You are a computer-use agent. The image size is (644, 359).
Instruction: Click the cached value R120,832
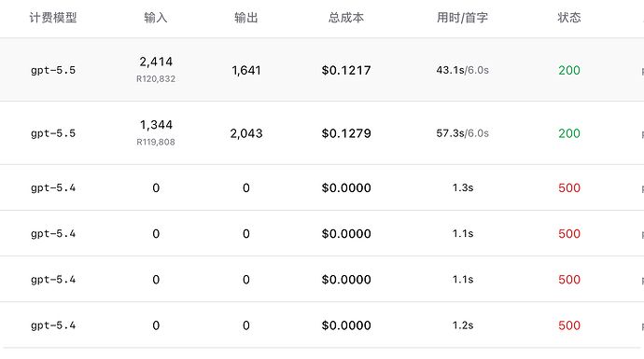[x=156, y=78]
